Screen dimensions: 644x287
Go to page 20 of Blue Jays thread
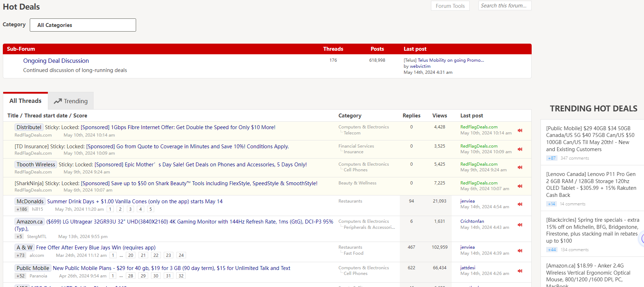tap(131, 255)
